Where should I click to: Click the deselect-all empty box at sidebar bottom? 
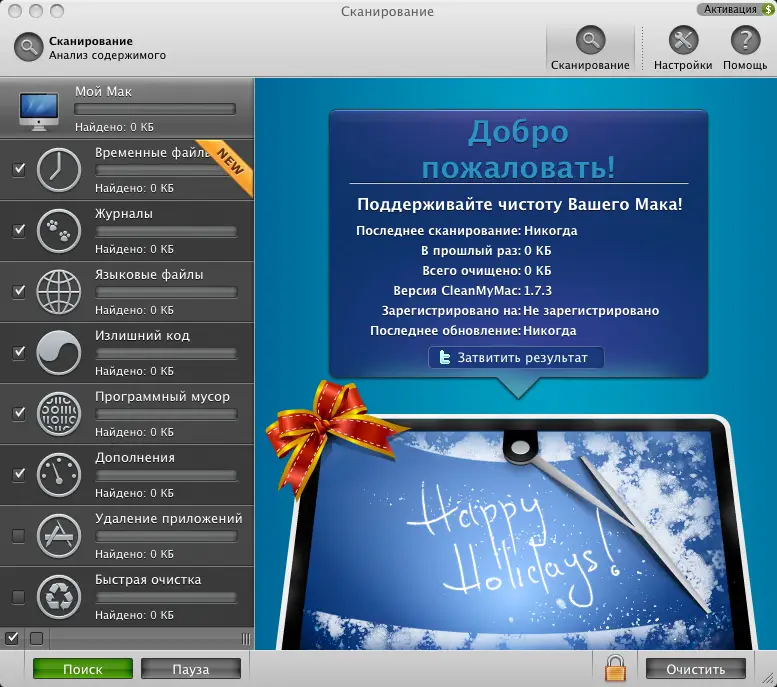(x=36, y=638)
